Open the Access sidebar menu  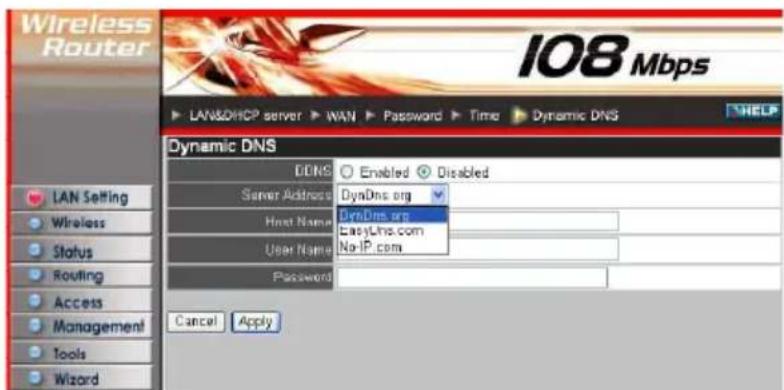click(x=81, y=302)
